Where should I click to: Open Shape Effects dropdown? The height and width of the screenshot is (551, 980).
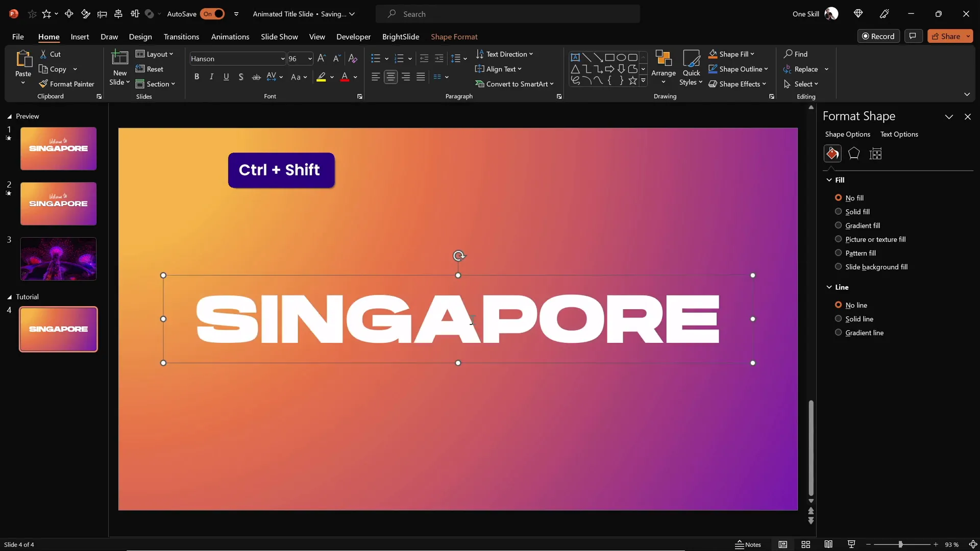tap(738, 84)
